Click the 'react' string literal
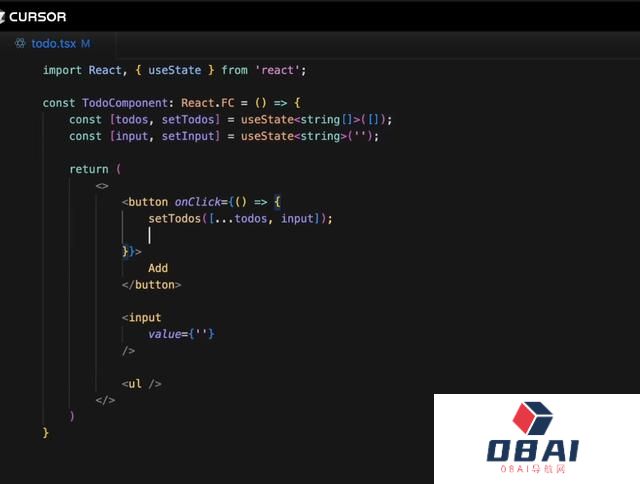The width and height of the screenshot is (640, 484). click(x=277, y=70)
